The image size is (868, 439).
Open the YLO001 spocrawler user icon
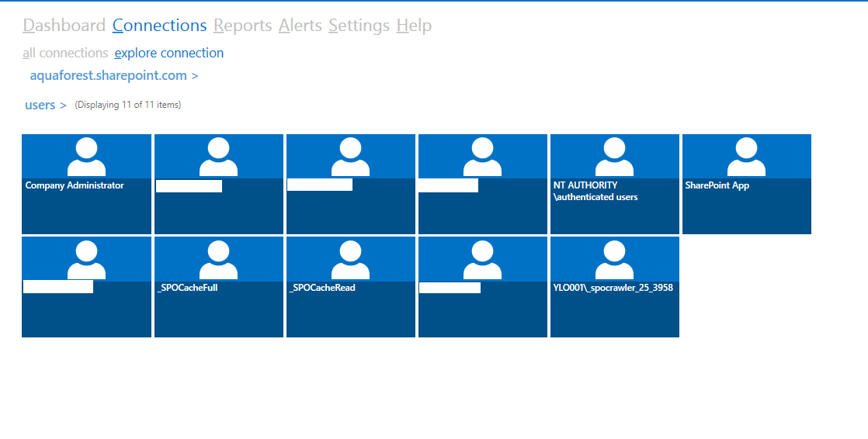click(614, 260)
